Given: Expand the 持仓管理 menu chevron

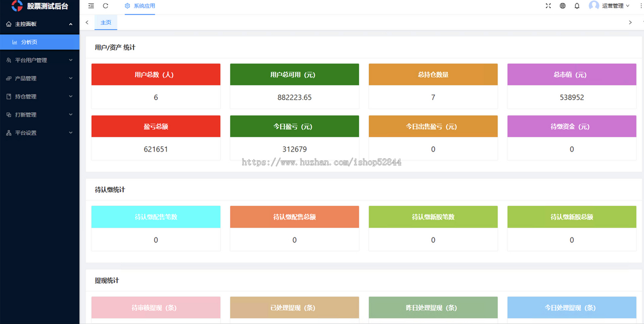Looking at the screenshot, I should 71,97.
